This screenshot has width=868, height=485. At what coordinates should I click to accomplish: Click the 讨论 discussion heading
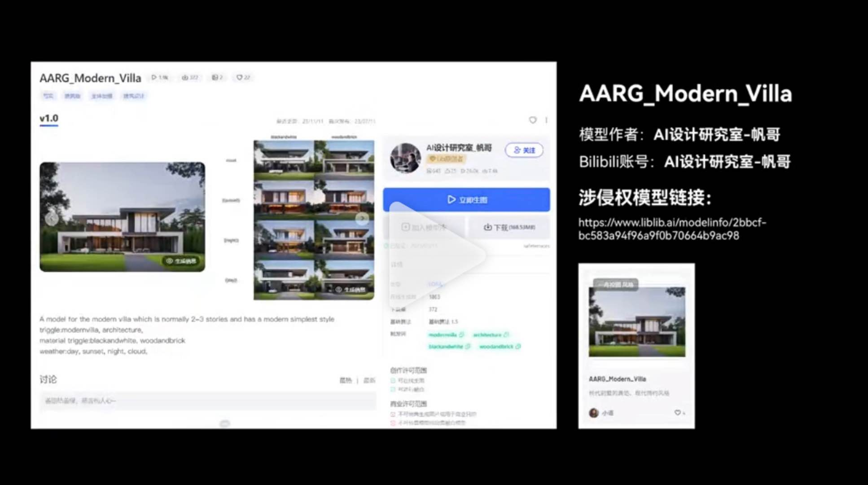pyautogui.click(x=48, y=379)
